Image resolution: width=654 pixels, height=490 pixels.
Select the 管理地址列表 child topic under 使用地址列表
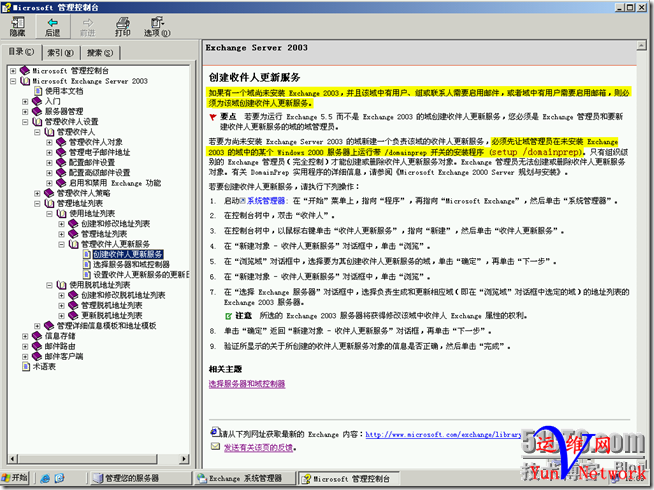pyautogui.click(x=104, y=234)
